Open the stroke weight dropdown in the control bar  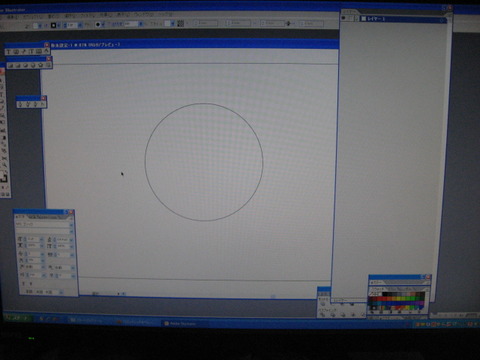coord(80,25)
